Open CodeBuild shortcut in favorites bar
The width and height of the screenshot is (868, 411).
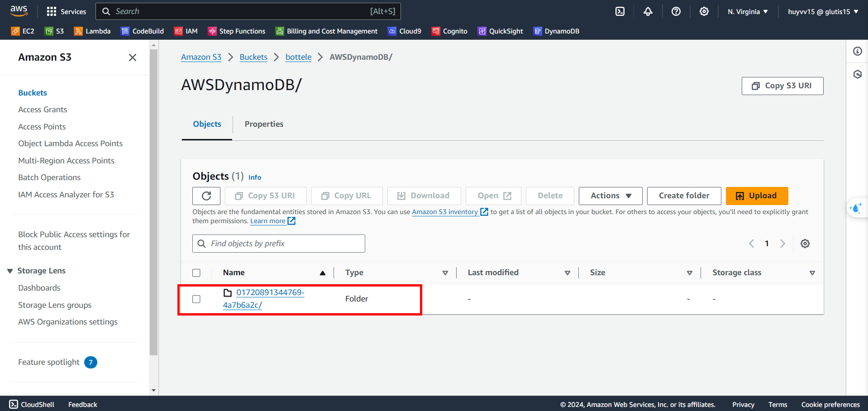point(143,31)
